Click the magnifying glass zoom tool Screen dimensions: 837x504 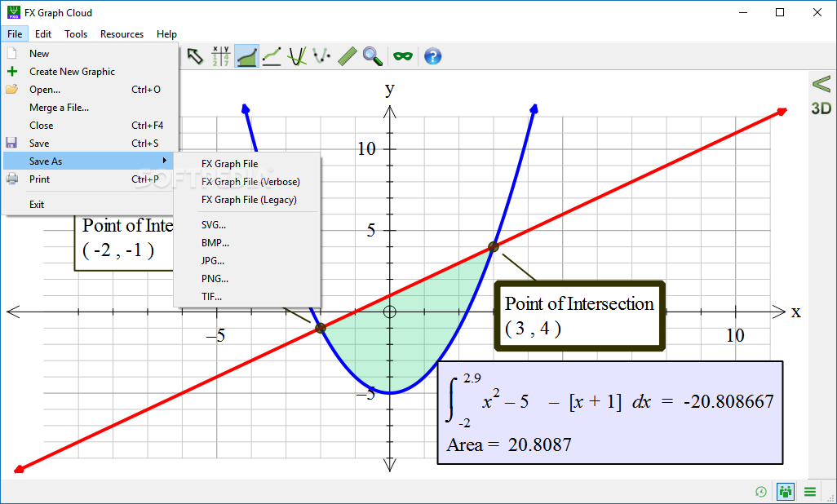[x=373, y=56]
